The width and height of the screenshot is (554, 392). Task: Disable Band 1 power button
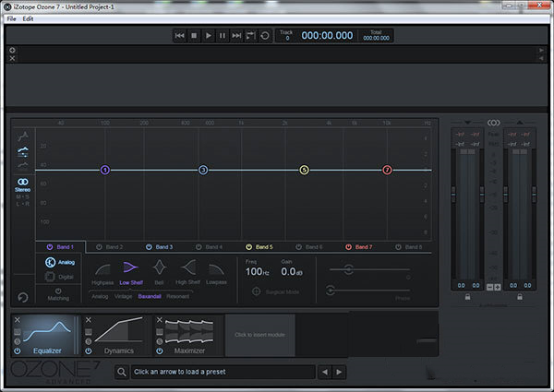(50, 247)
